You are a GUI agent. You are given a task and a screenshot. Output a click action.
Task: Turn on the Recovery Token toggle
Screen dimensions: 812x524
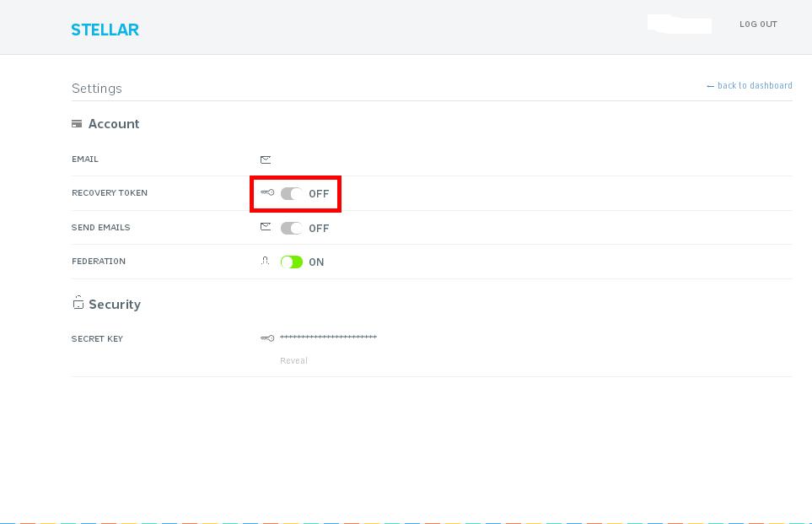tap(292, 193)
